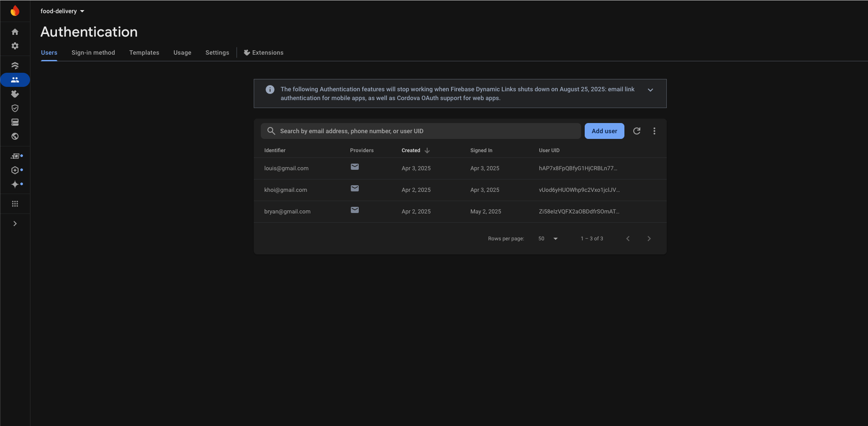Go to next page of users
868x426 pixels.
tap(649, 239)
